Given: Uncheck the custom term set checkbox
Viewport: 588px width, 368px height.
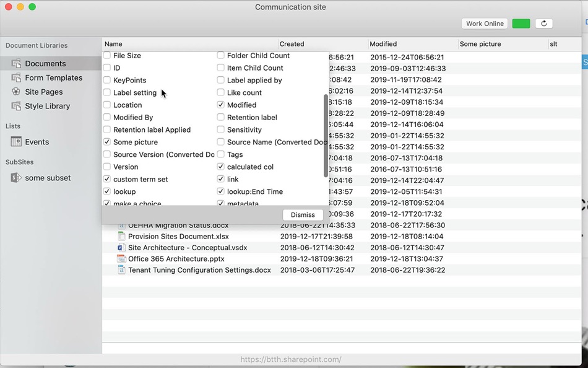Looking at the screenshot, I should 107,179.
